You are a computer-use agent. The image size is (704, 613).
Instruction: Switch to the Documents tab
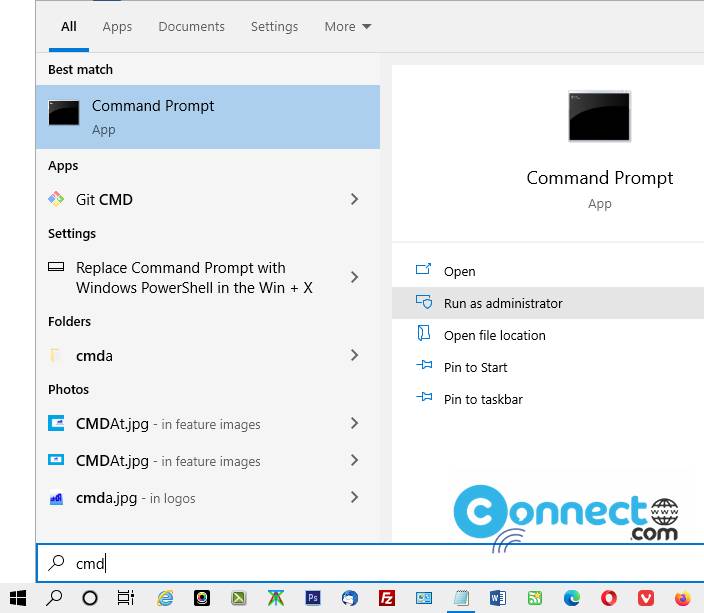coord(191,26)
